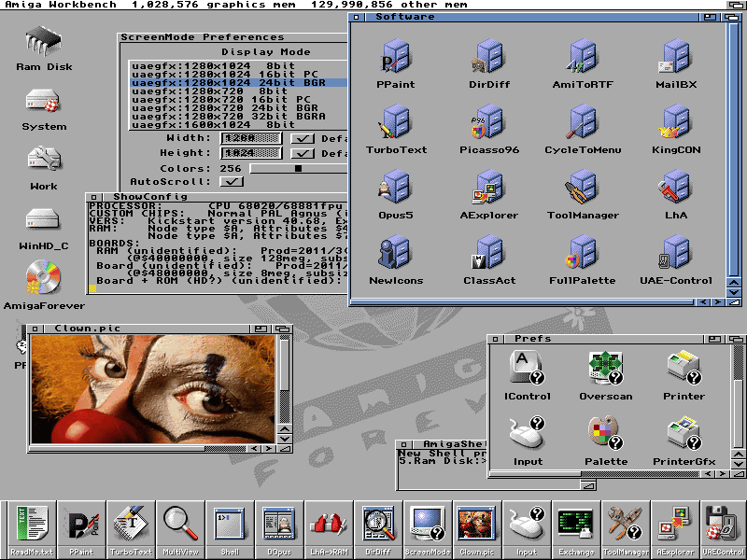Image resolution: width=747 pixels, height=560 pixels.
Task: Open Input prefs from the dock
Action: click(527, 529)
